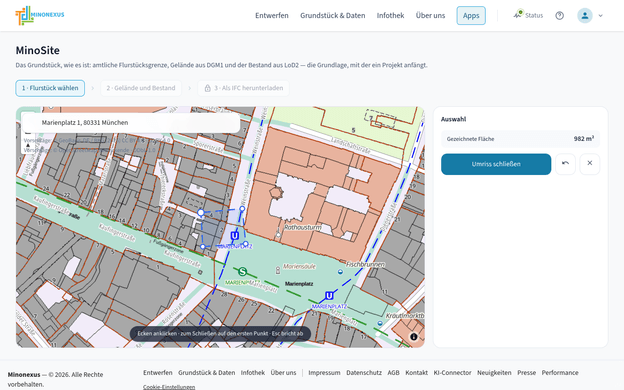Check the Status indicator
Screen dimensions: 624x390
point(528,15)
